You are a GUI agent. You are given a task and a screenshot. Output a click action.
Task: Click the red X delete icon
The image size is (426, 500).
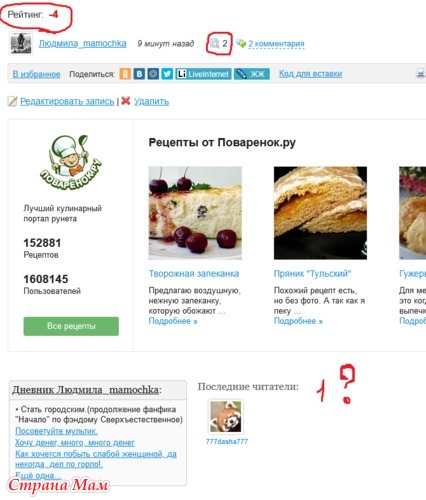[x=126, y=101]
